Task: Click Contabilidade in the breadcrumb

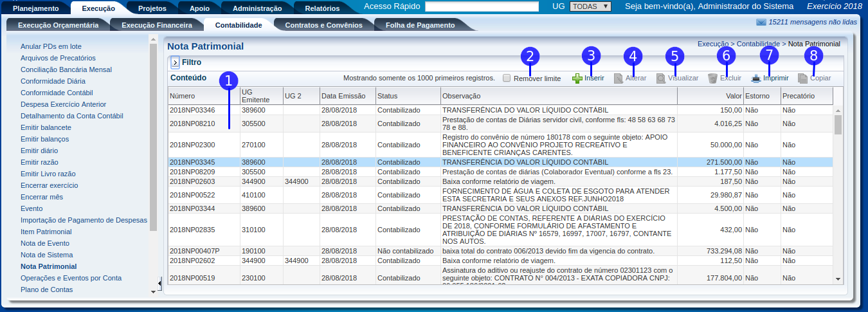Action: click(x=758, y=44)
